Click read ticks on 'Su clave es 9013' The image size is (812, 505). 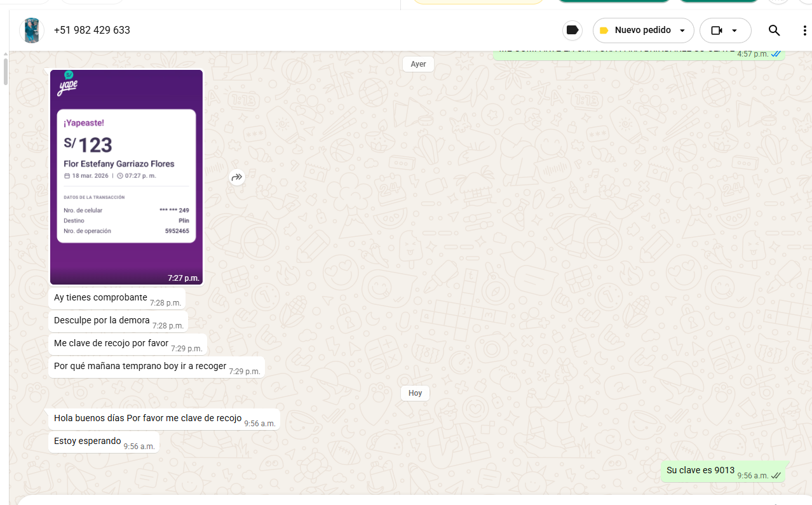point(776,475)
